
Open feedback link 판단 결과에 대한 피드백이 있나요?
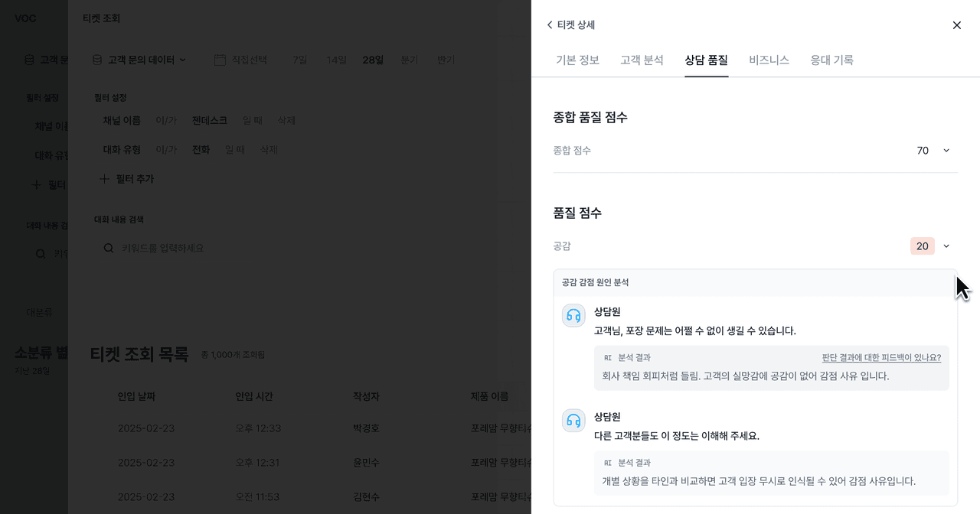click(881, 357)
